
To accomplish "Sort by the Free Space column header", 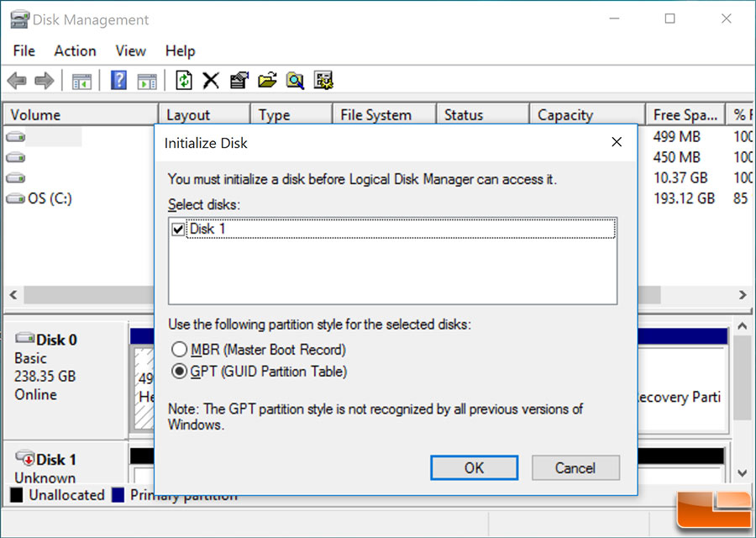I will pos(685,115).
